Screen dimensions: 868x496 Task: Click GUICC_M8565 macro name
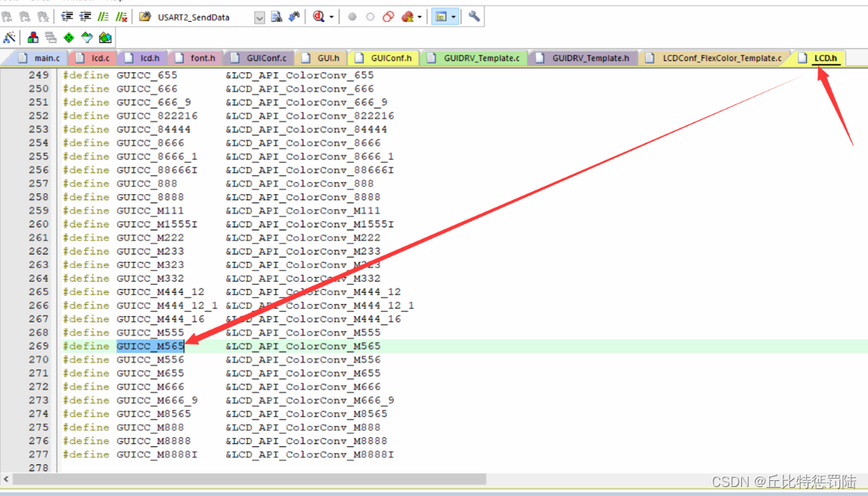pos(153,414)
